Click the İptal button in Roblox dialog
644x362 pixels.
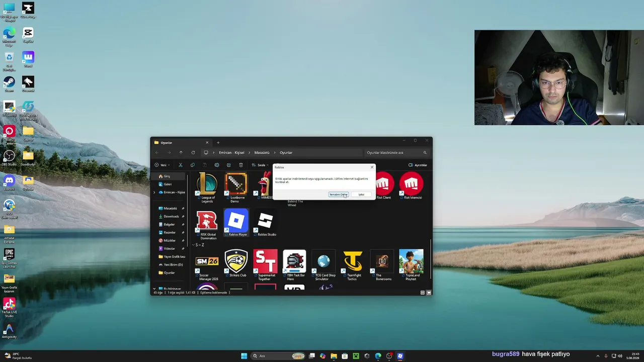(x=361, y=195)
